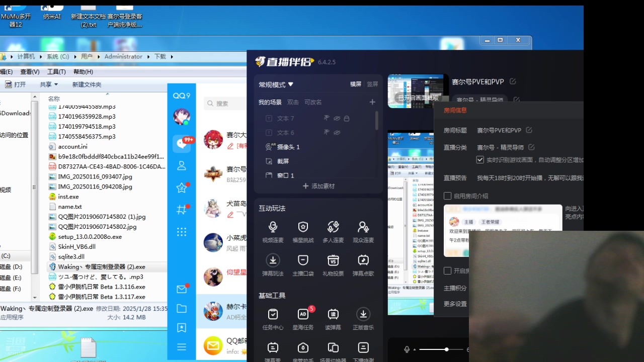Image resolution: width=644 pixels, height=362 pixels.
Task: Open QQ apps grid icon
Action: click(x=182, y=232)
